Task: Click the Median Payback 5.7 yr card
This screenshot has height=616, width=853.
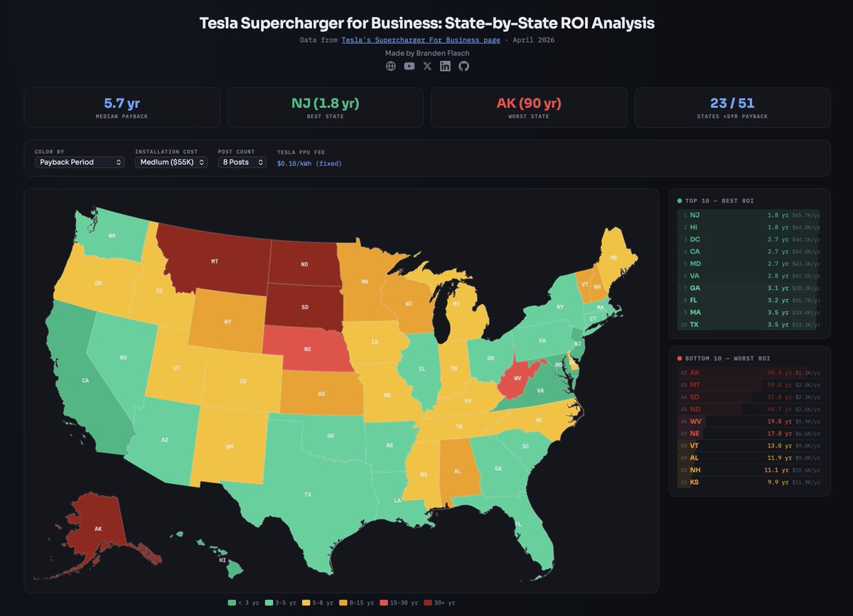Action: click(122, 107)
